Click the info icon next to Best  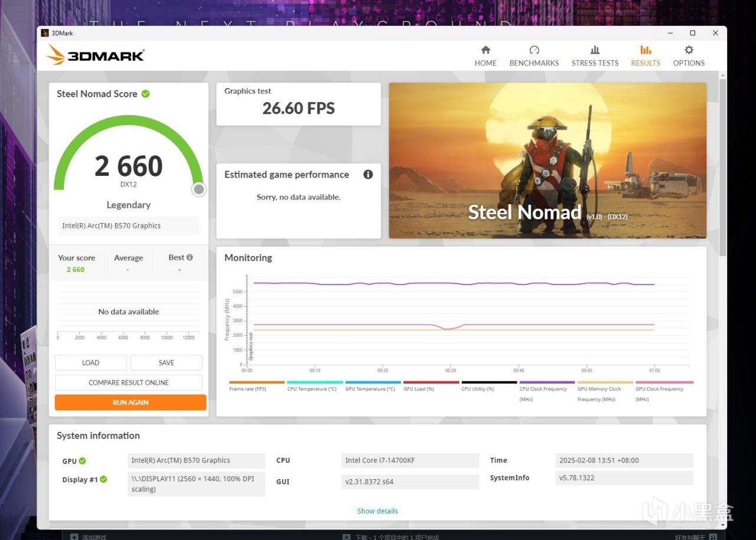pos(190,257)
